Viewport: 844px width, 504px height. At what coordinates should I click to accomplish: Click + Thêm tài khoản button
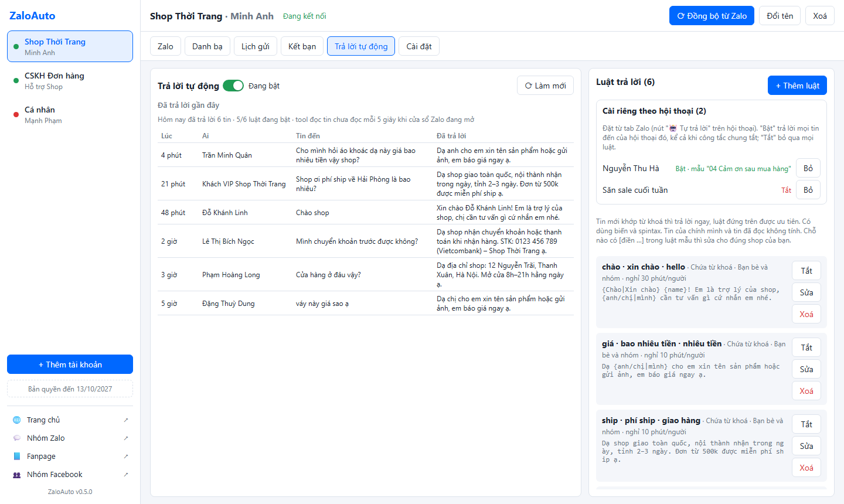pyautogui.click(x=70, y=365)
